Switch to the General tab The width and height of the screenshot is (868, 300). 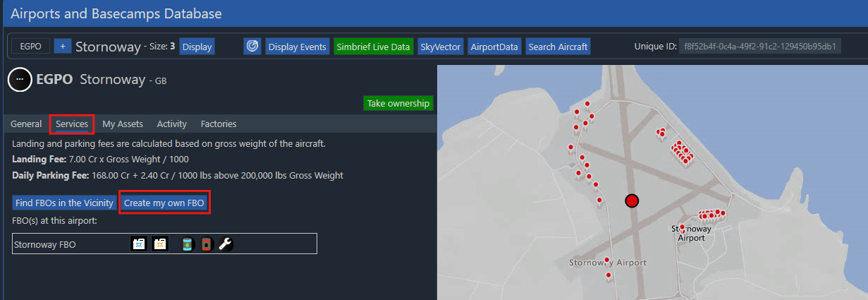click(x=26, y=124)
